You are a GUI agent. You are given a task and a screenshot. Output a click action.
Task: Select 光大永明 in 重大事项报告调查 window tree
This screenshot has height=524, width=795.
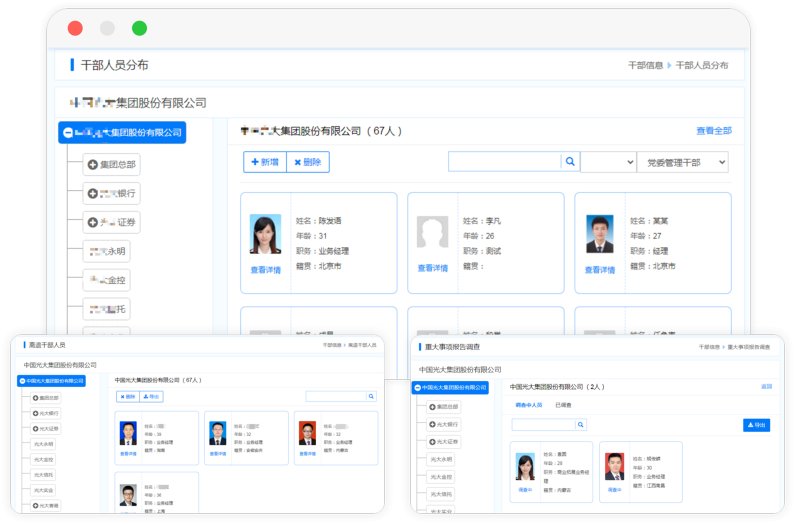pyautogui.click(x=441, y=460)
